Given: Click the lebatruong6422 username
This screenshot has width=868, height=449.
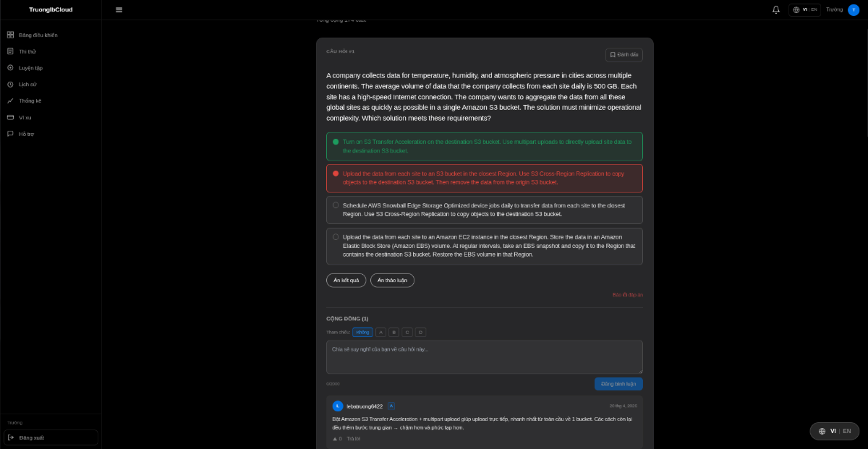Looking at the screenshot, I should coord(365,406).
